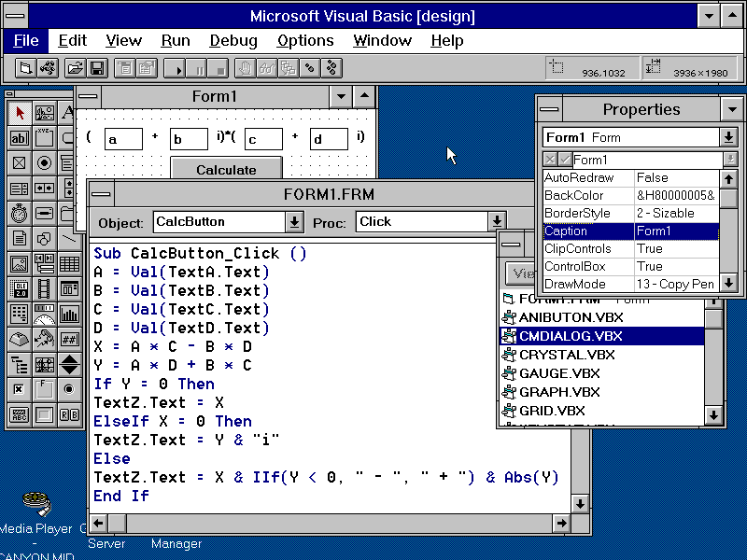The width and height of the screenshot is (747, 560).
Task: Expand the Form1 object list in Properties
Action: point(729,137)
